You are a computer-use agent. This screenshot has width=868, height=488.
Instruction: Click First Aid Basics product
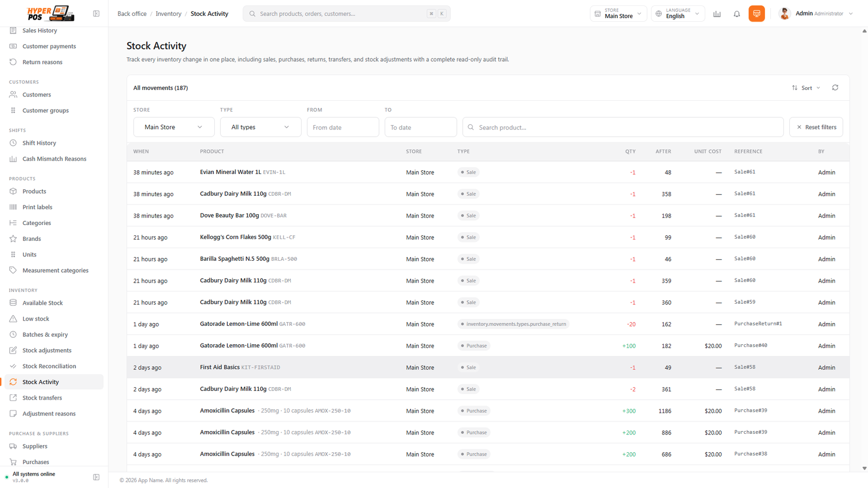click(x=219, y=367)
